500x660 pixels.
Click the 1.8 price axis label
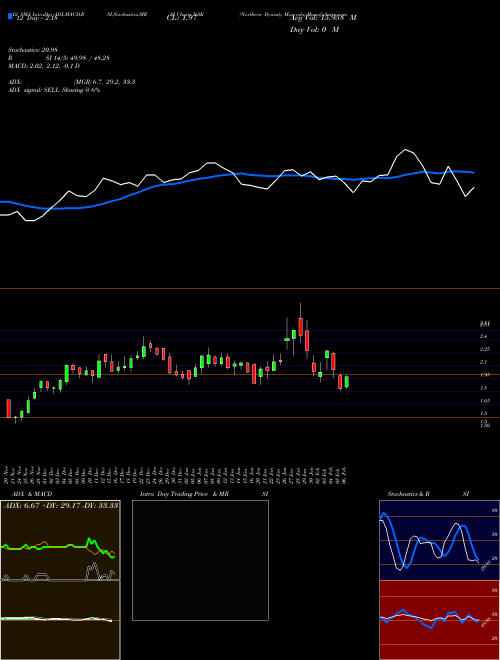tap(484, 388)
